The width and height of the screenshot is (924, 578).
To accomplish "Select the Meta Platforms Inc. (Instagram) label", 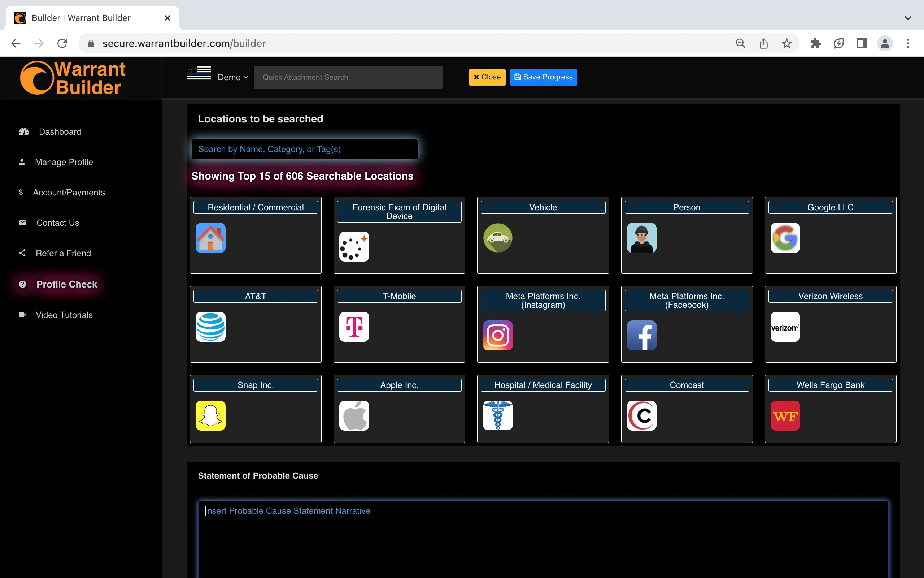I will [543, 301].
